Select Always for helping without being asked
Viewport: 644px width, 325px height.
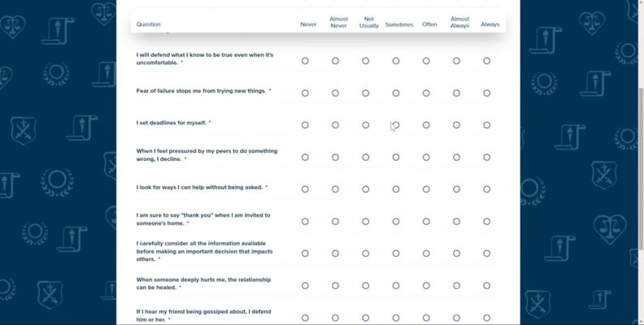(487, 189)
